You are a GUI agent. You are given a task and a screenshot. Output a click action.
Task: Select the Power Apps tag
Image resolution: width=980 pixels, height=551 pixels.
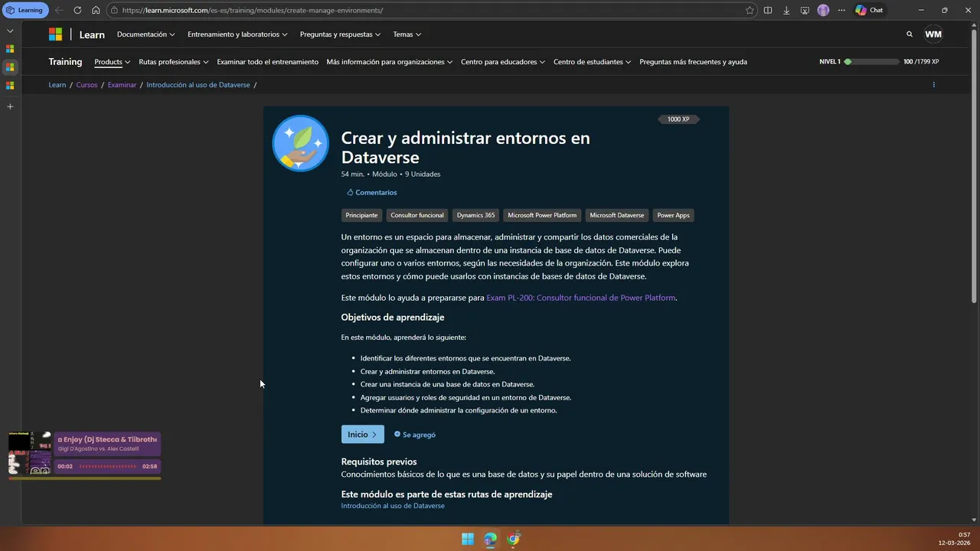click(674, 215)
